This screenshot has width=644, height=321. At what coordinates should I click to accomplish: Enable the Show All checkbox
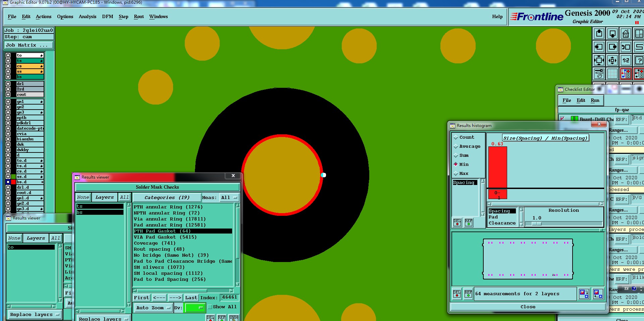(x=210, y=307)
